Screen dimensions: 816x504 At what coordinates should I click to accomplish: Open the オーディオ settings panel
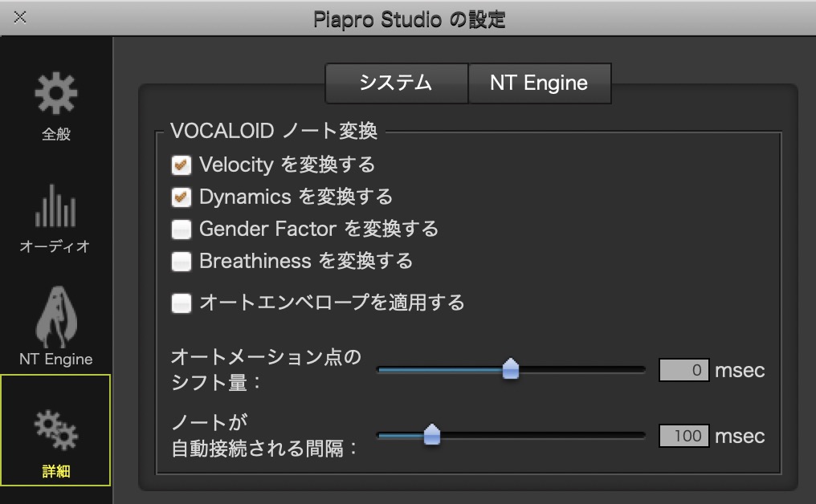point(56,221)
